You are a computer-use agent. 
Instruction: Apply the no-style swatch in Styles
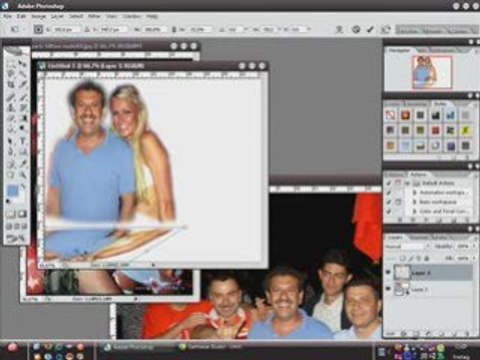click(390, 115)
